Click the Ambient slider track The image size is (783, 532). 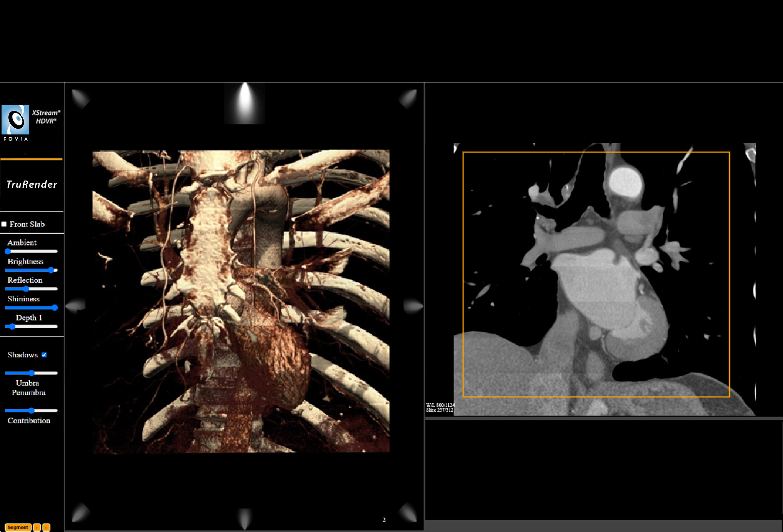click(31, 251)
